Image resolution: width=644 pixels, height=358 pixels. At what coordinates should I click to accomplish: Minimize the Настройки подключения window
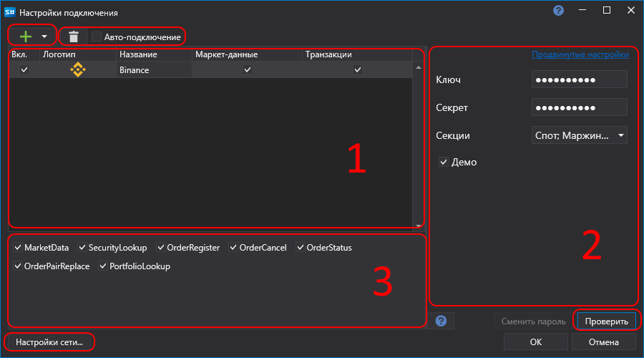(x=582, y=10)
